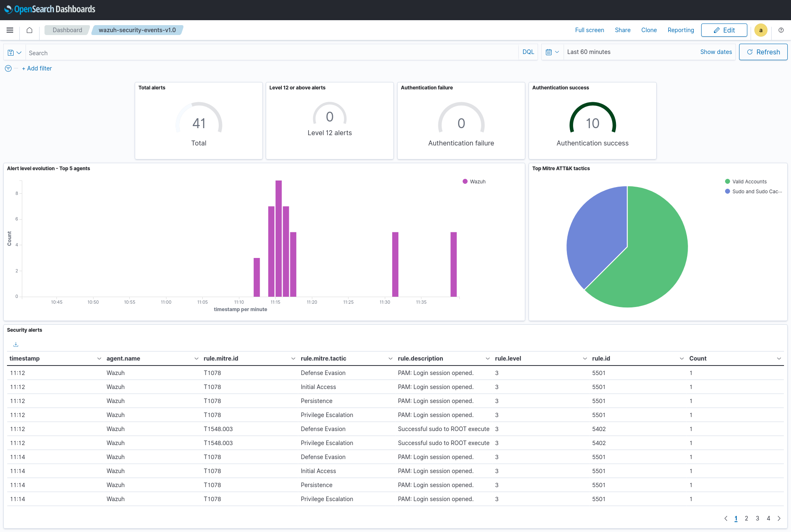
Task: Click the home icon
Action: [29, 30]
